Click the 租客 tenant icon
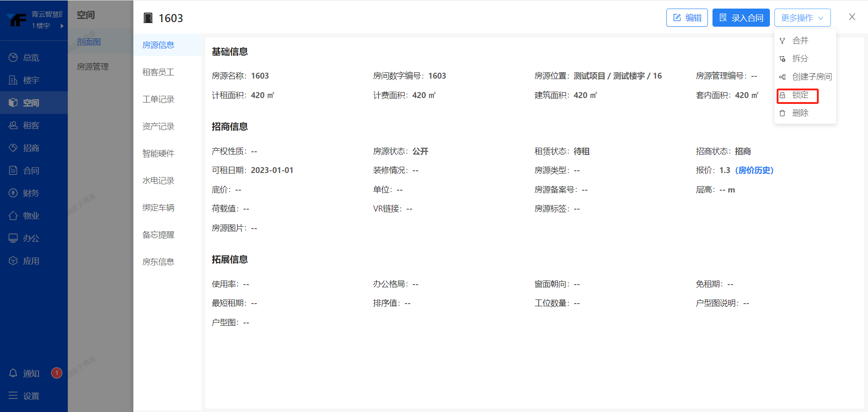Image resolution: width=868 pixels, height=412 pixels. click(x=13, y=125)
